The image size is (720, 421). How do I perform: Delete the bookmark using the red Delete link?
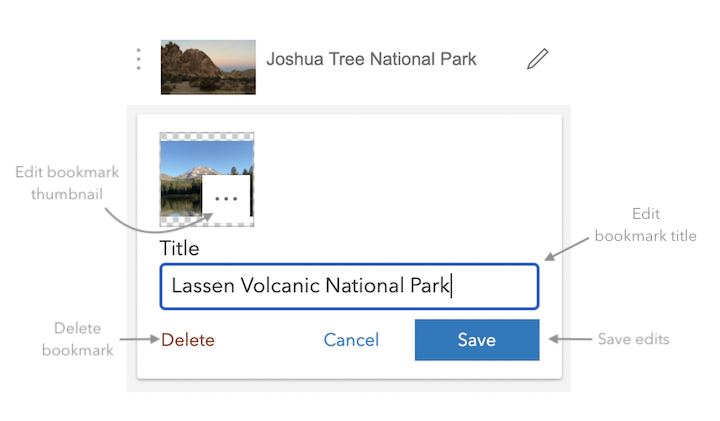point(188,340)
